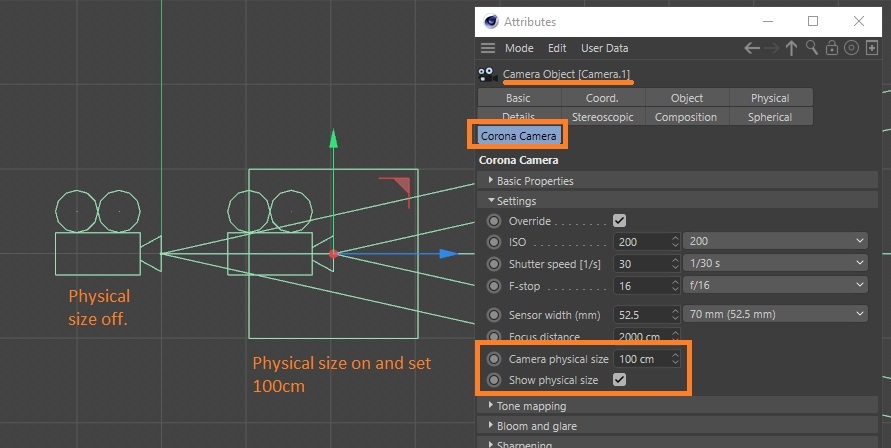This screenshot has width=891, height=448.
Task: Click the Corona Camera section heading
Action: tap(518, 160)
